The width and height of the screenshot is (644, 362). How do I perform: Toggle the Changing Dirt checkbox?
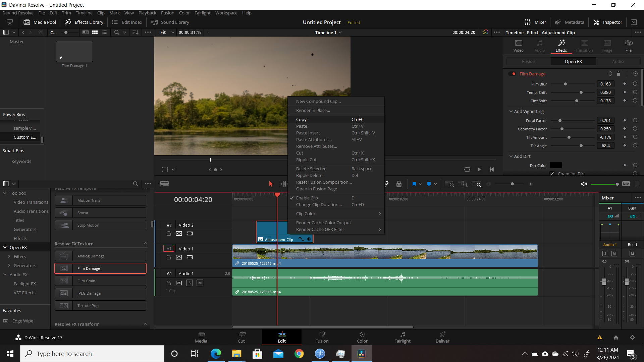(x=552, y=174)
